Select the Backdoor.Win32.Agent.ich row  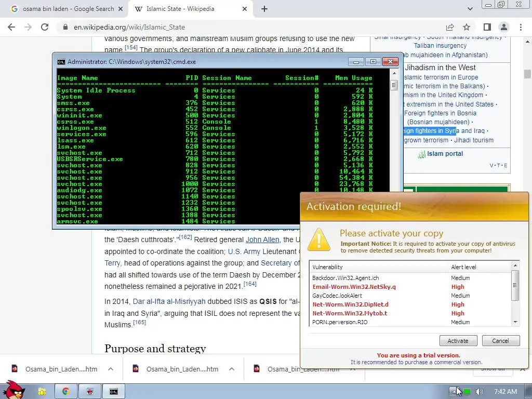[x=410, y=278]
